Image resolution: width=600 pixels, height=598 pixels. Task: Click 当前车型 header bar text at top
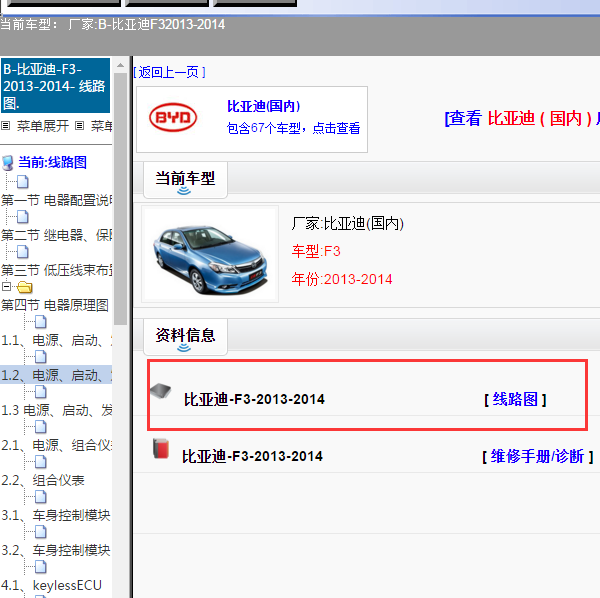(112, 24)
